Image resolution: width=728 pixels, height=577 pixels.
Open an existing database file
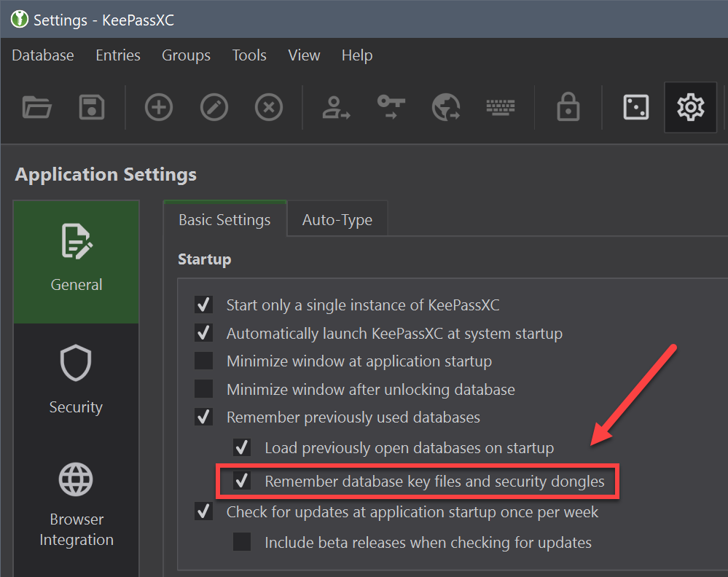click(36, 107)
